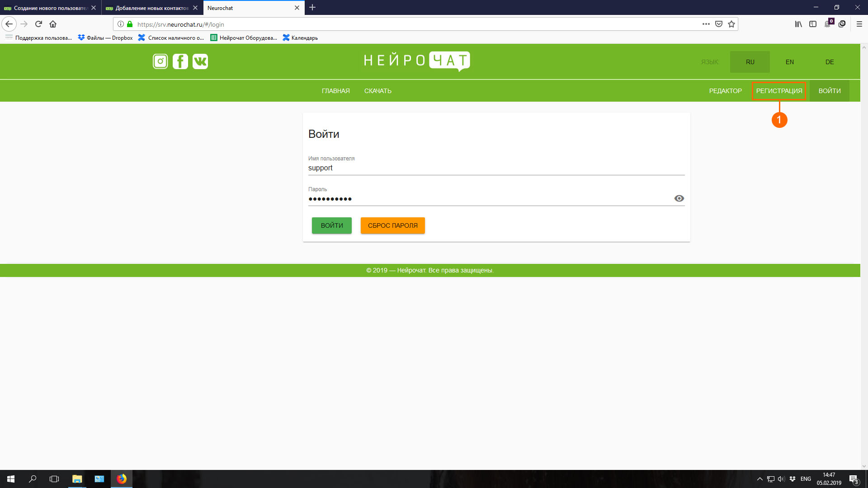
Task: Click the green padlock security icon
Action: (130, 24)
